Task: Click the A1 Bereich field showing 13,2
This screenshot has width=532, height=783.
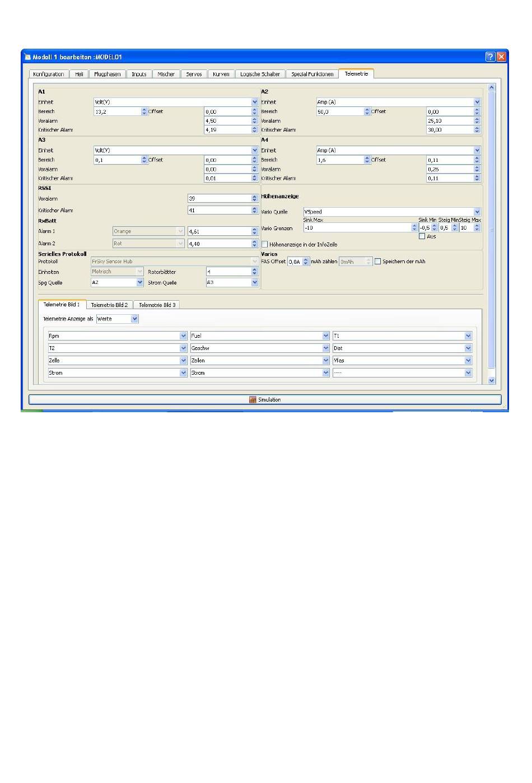Action: point(120,111)
